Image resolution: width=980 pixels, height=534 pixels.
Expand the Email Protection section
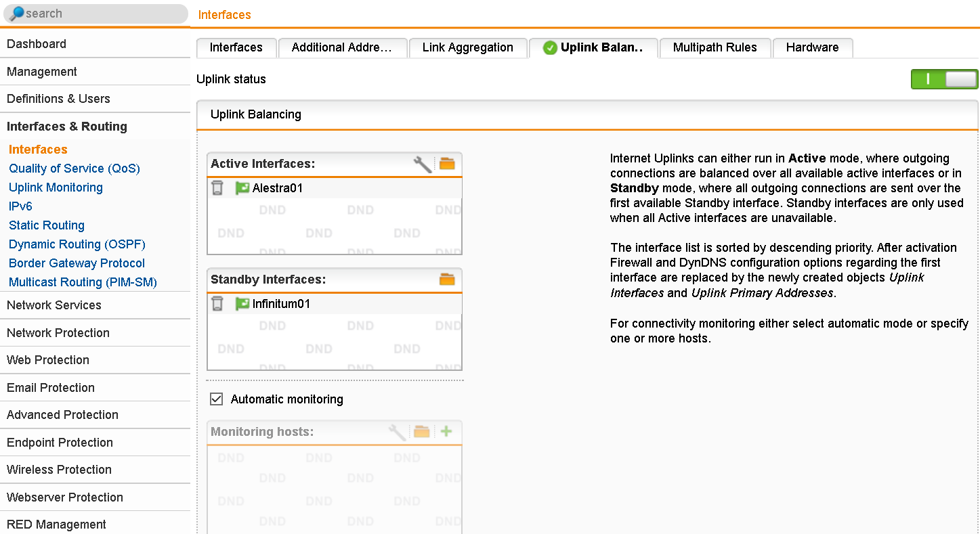coord(95,388)
